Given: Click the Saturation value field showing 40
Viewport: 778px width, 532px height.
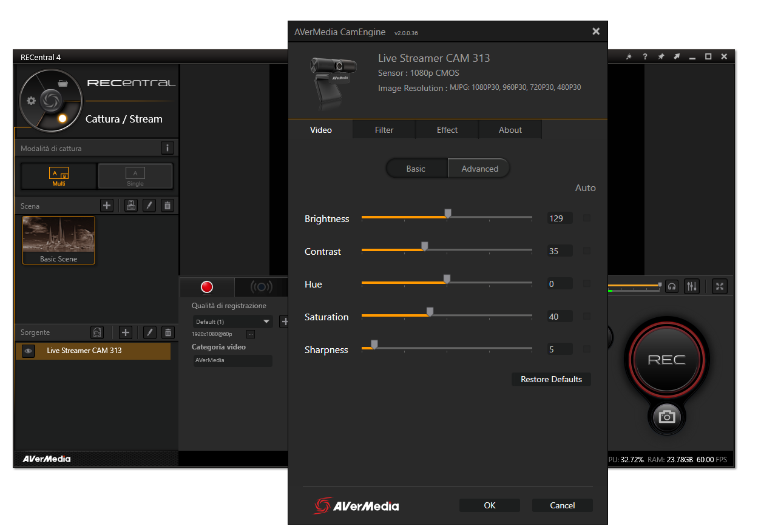Looking at the screenshot, I should pos(560,317).
